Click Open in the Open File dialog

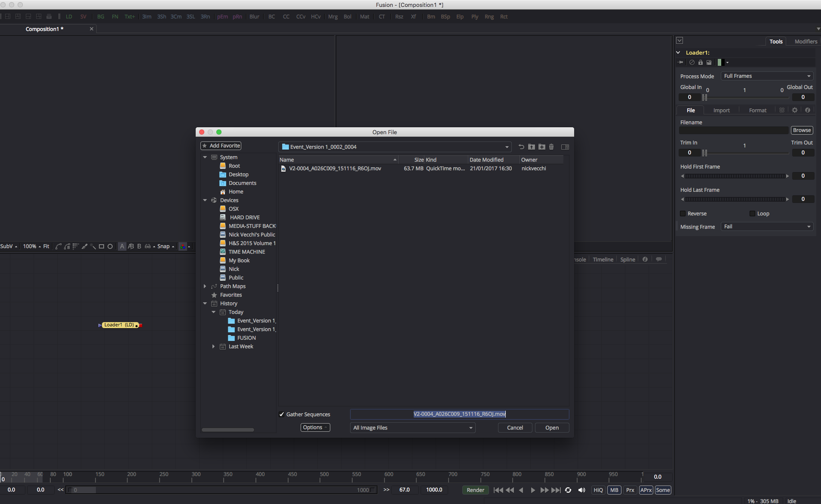point(552,428)
